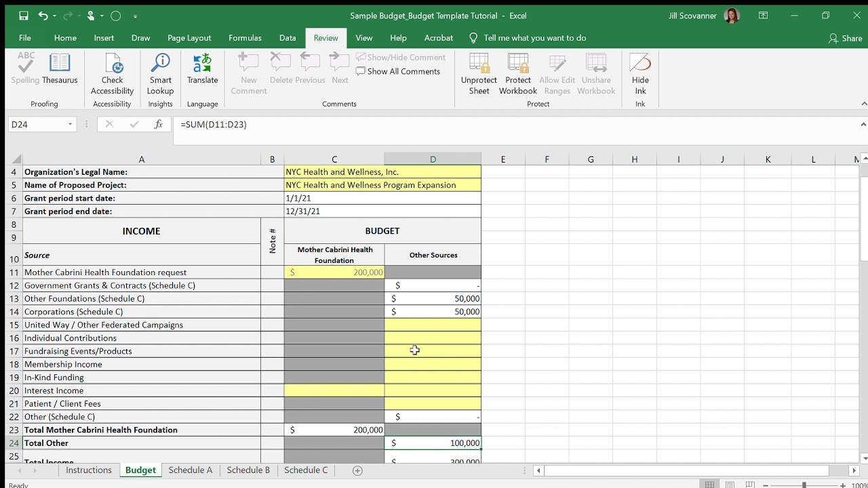Click zoom out minus button
This screenshot has width=868, height=488.
point(765,485)
